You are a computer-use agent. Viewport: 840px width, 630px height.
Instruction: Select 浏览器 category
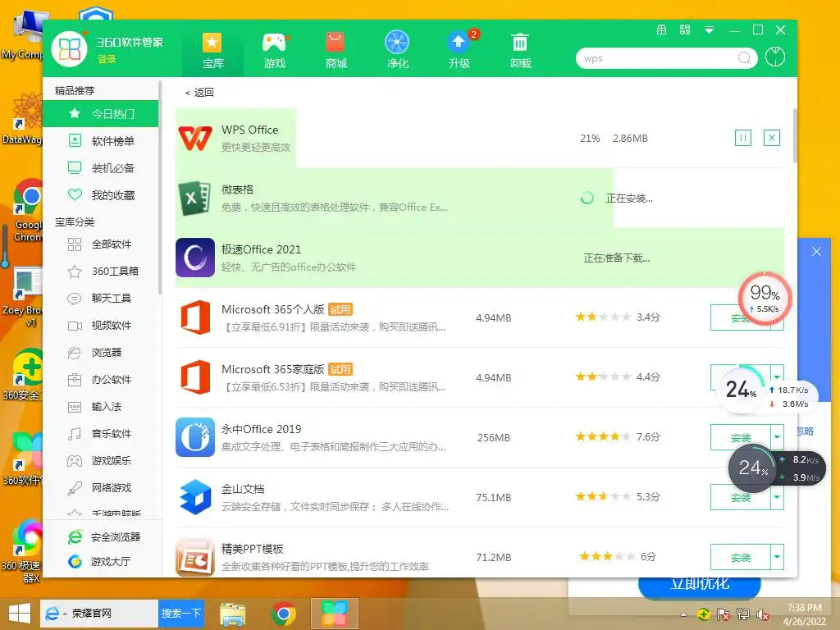[101, 353]
